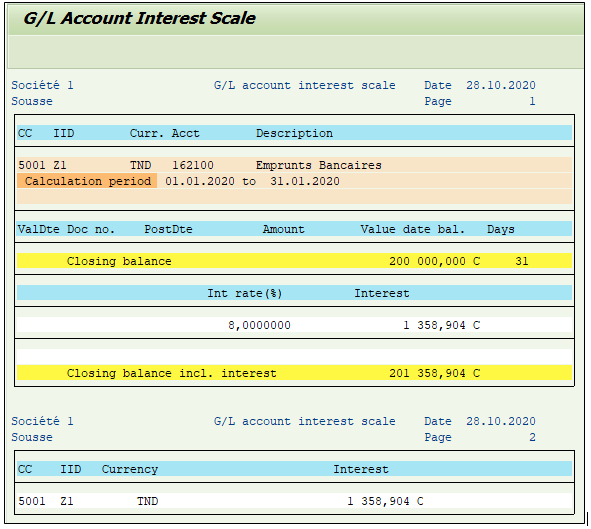Click the PostDte column header

click(168, 229)
